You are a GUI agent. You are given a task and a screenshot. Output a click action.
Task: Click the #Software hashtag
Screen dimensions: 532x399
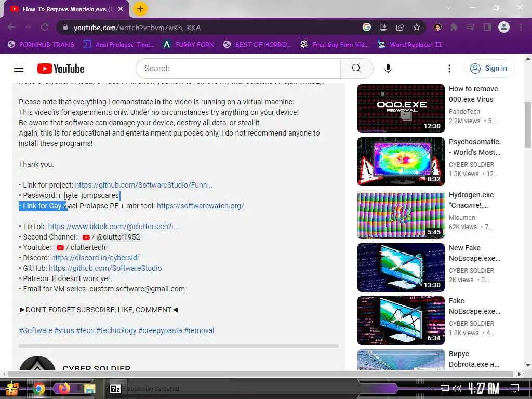coord(36,330)
